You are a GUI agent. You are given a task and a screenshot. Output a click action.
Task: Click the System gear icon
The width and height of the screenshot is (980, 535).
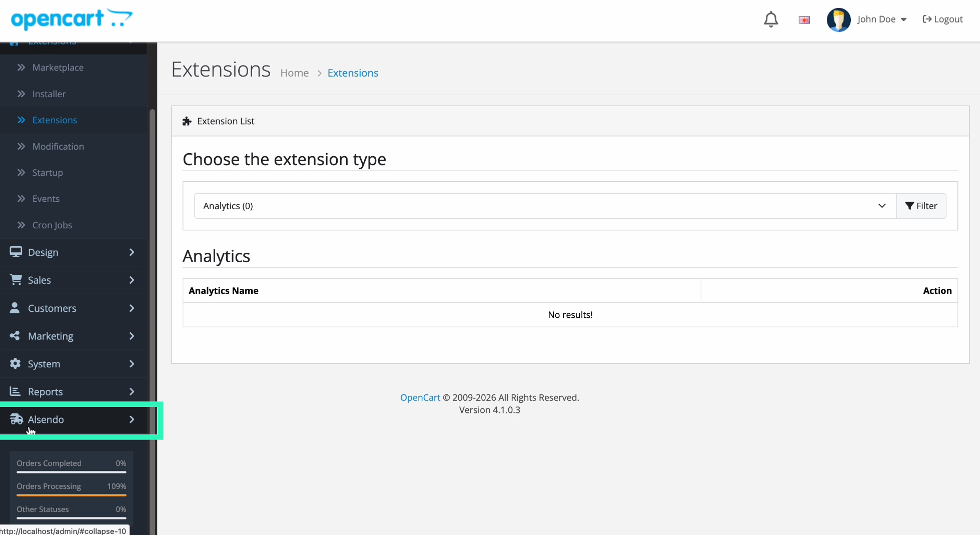[x=16, y=363]
